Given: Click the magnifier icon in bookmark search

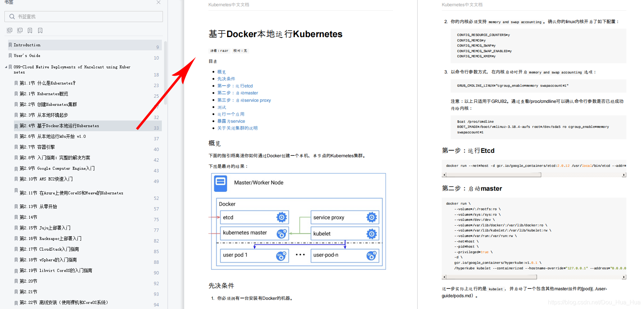Looking at the screenshot, I should click(x=12, y=17).
